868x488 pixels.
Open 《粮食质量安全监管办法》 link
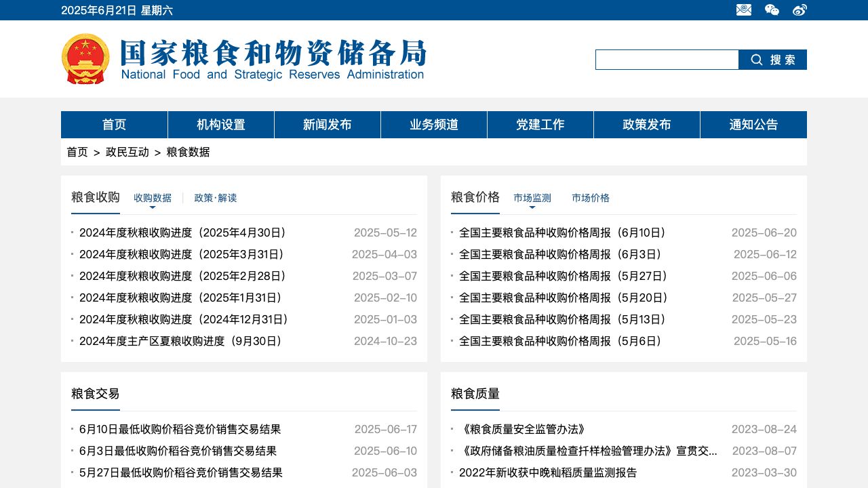click(x=522, y=430)
